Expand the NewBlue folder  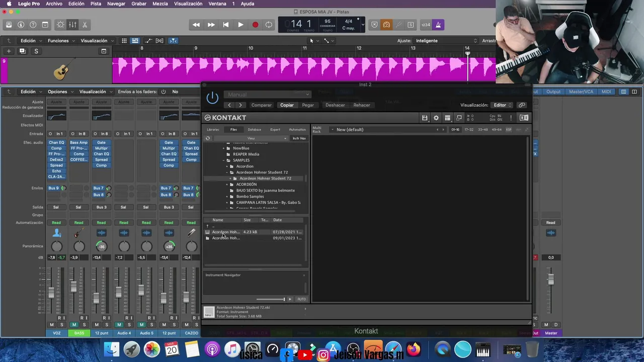point(223,148)
